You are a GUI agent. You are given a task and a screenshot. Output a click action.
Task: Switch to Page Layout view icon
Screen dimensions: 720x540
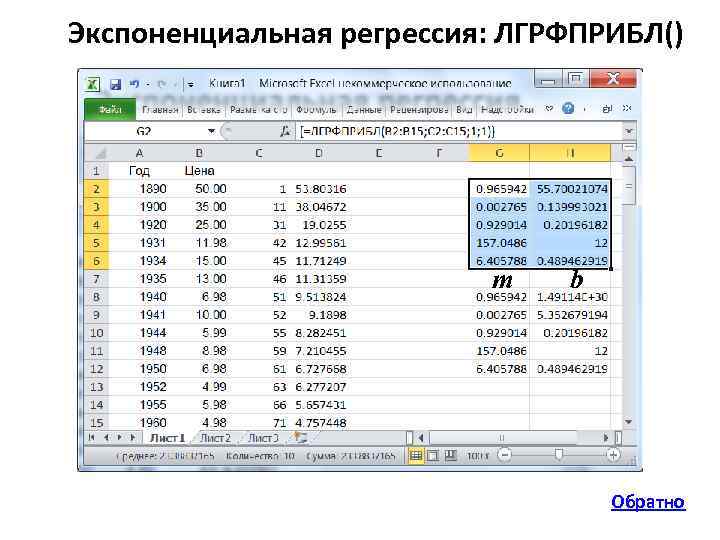pos(433,456)
